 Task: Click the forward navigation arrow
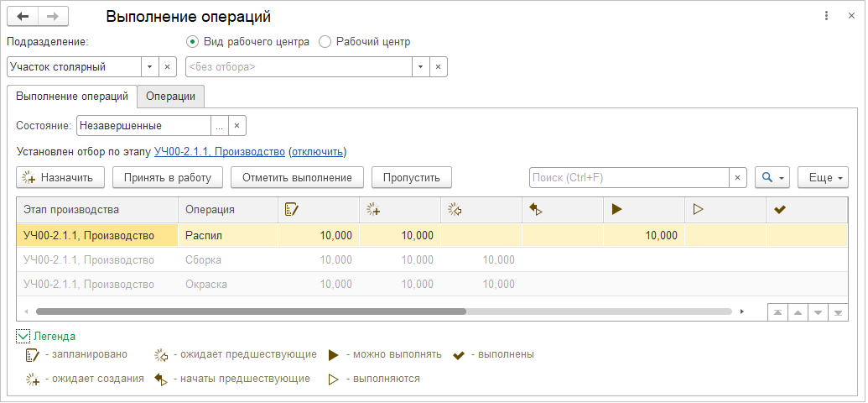pyautogui.click(x=53, y=17)
